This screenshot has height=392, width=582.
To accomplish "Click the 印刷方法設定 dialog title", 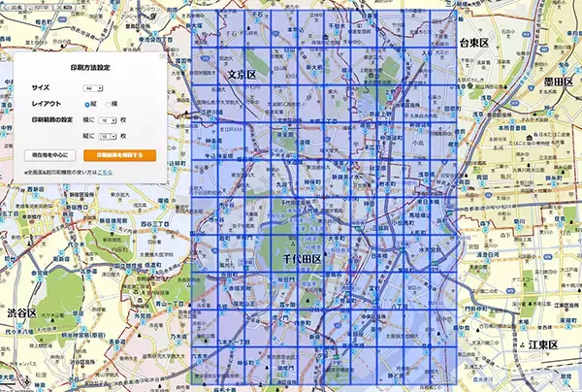I will point(90,68).
